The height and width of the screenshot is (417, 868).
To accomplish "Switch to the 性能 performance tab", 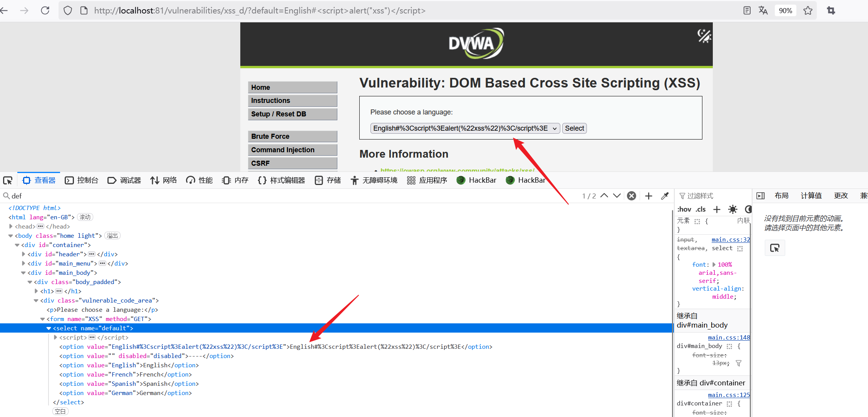I will click(199, 180).
